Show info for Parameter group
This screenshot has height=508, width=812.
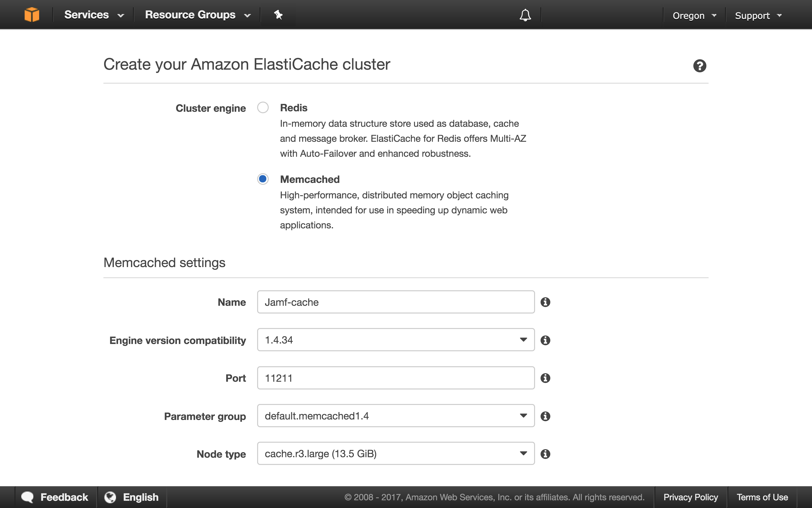[x=545, y=416]
